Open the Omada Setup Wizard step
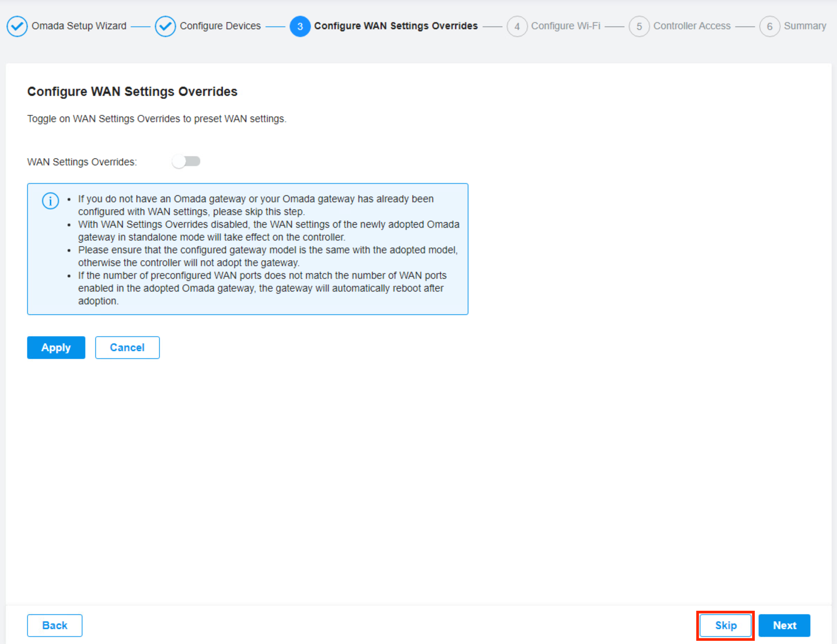837x644 pixels. (x=78, y=26)
